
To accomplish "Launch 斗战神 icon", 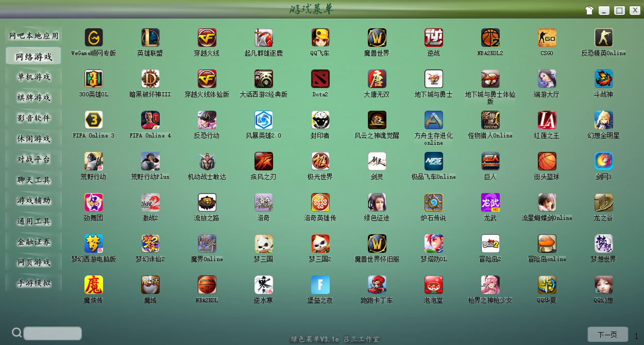I will click(x=604, y=79).
